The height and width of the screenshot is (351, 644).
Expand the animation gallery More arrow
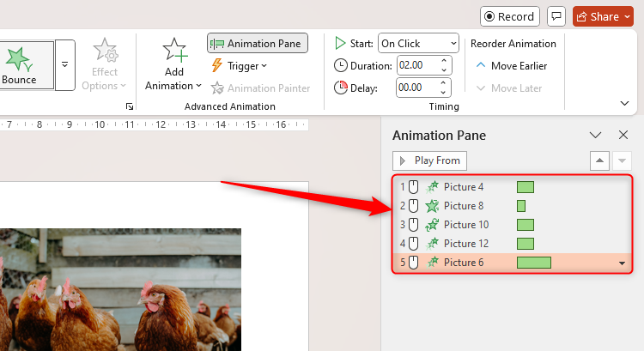tap(65, 64)
